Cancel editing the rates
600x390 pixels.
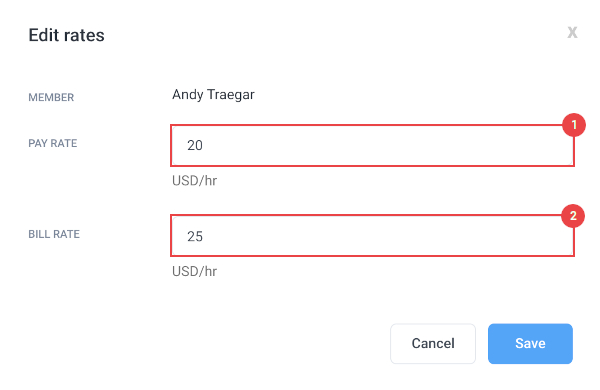[433, 343]
